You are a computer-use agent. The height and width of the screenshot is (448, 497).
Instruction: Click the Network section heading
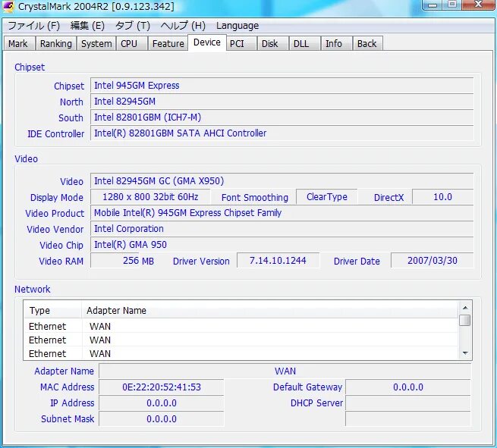(x=33, y=289)
